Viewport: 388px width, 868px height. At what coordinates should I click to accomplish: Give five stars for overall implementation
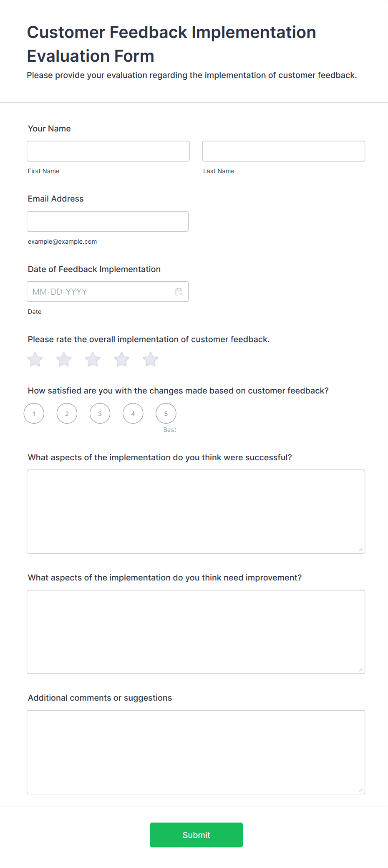point(151,359)
